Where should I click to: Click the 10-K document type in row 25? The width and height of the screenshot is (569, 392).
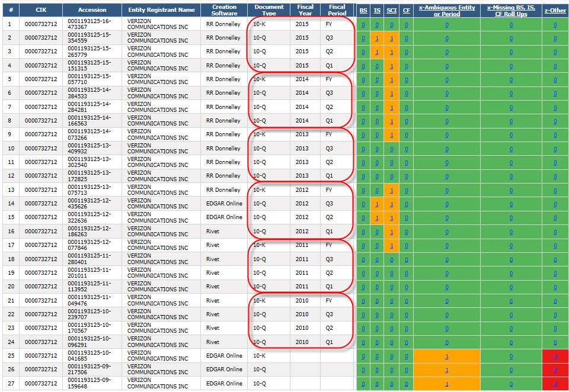click(x=259, y=356)
